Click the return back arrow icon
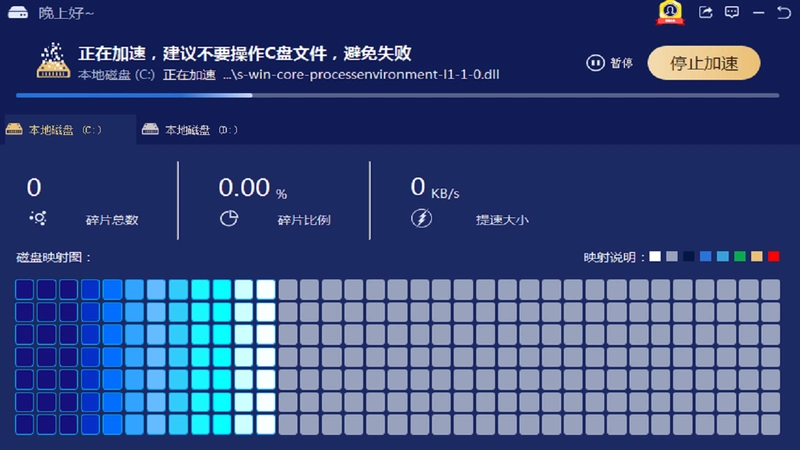This screenshot has height=450, width=800. [784, 12]
